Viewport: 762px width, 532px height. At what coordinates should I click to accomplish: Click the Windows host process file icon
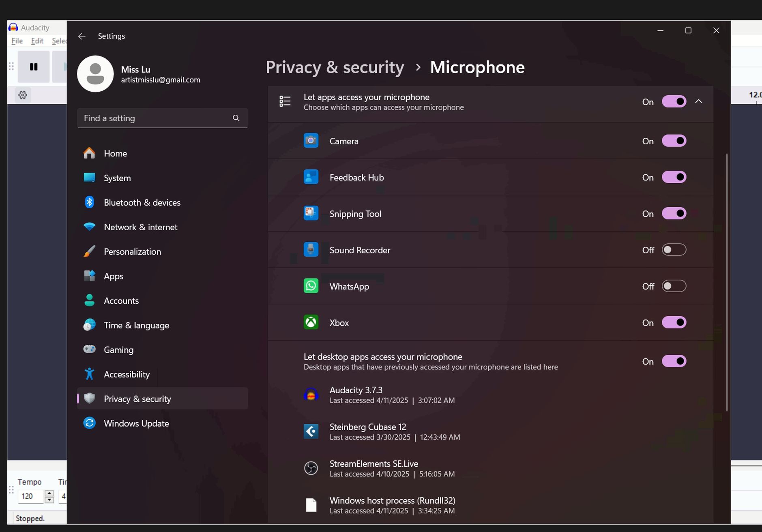(311, 505)
